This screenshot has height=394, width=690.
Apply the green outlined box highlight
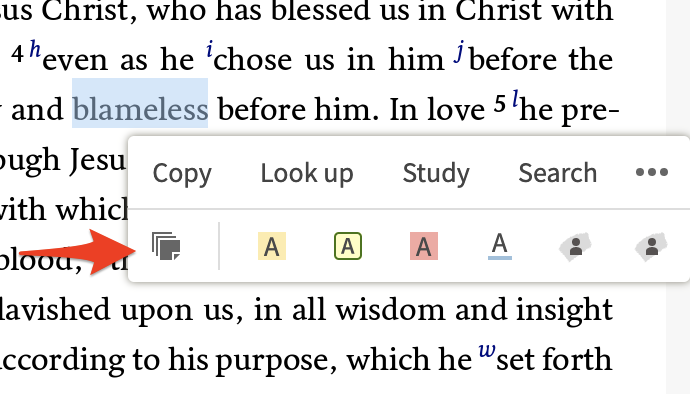[x=348, y=246]
